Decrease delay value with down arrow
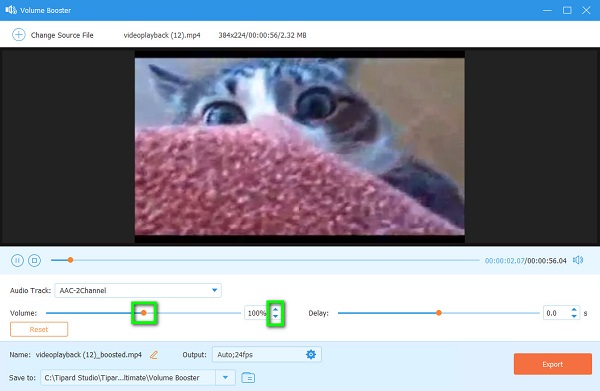Viewport: 600px width, 391px height. pos(574,316)
